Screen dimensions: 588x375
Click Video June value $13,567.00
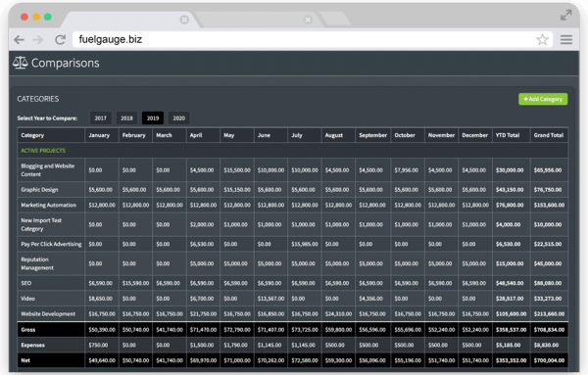(x=270, y=299)
